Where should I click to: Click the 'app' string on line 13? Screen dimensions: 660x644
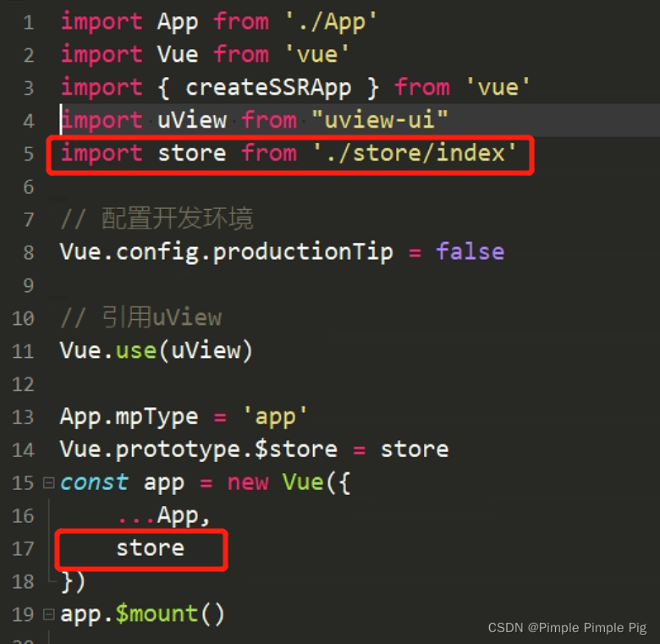pos(276,417)
